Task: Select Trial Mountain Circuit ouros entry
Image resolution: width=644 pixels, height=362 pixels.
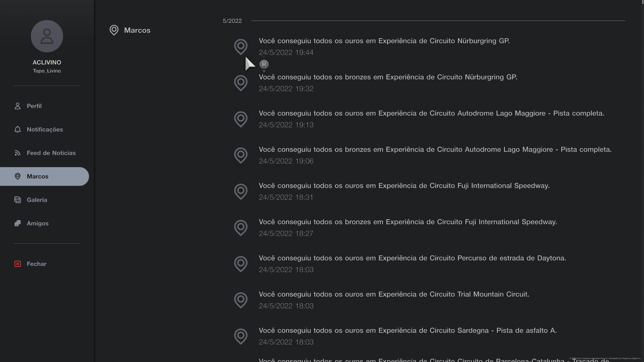Action: pos(394,294)
